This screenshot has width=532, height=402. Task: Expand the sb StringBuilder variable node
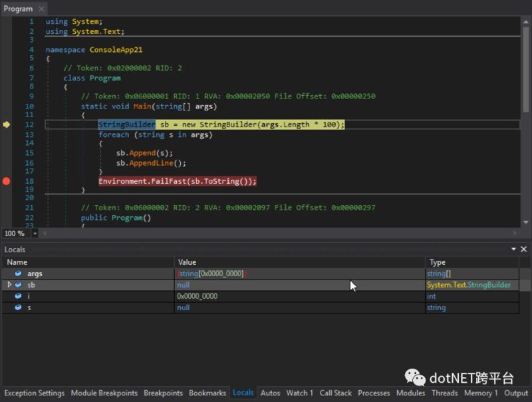(9, 284)
